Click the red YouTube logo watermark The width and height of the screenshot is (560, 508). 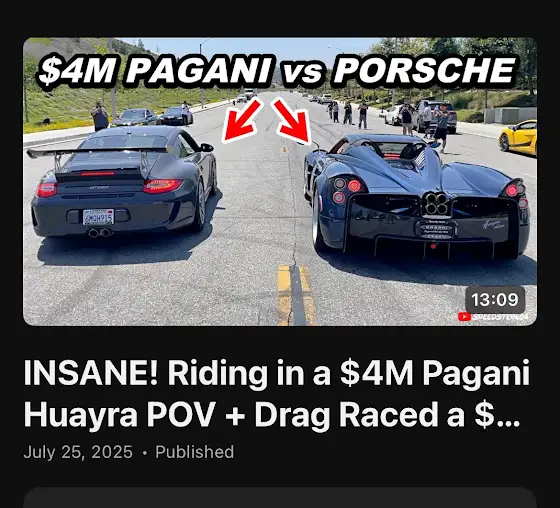click(464, 317)
